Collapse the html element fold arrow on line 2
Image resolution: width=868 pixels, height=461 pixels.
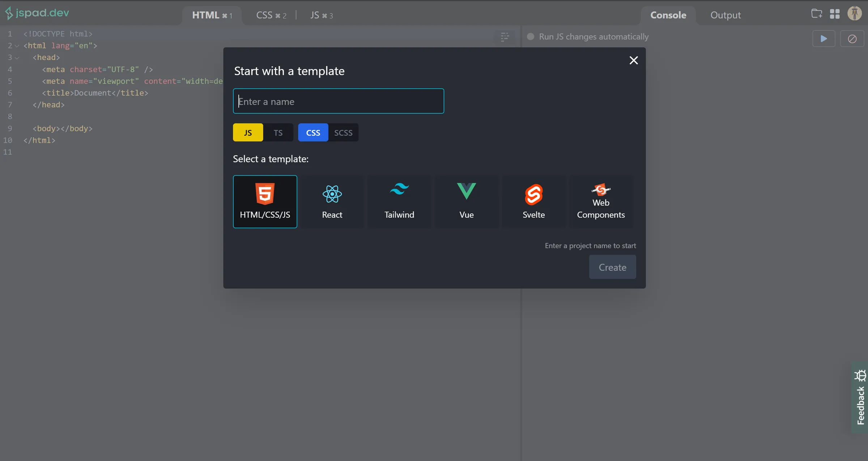point(16,46)
